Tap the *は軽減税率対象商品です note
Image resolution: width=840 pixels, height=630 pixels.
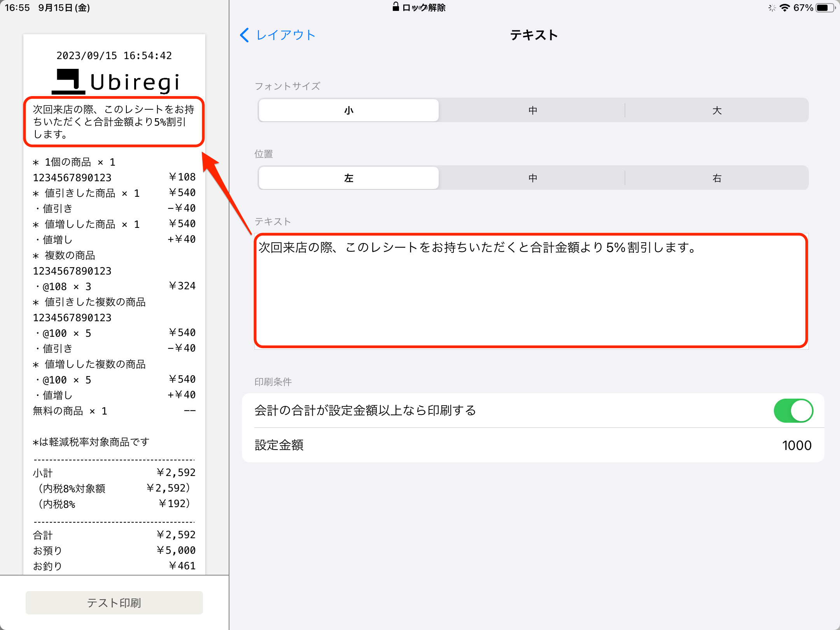91,442
